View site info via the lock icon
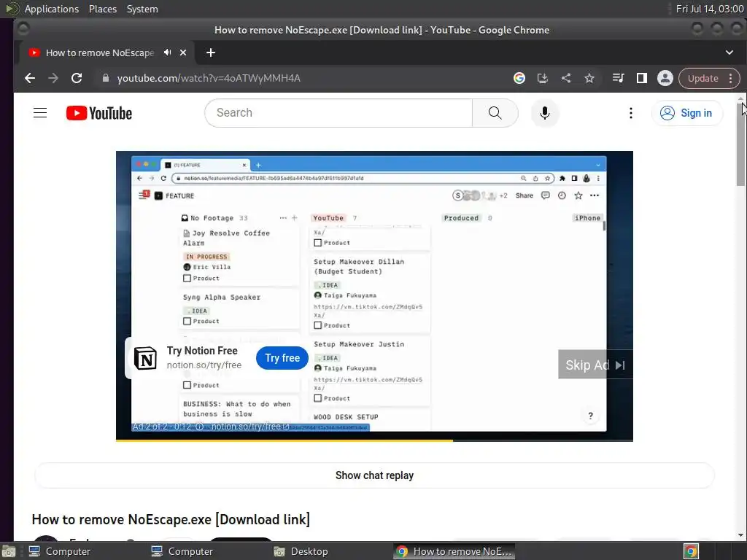Image resolution: width=747 pixels, height=560 pixels. tap(106, 78)
